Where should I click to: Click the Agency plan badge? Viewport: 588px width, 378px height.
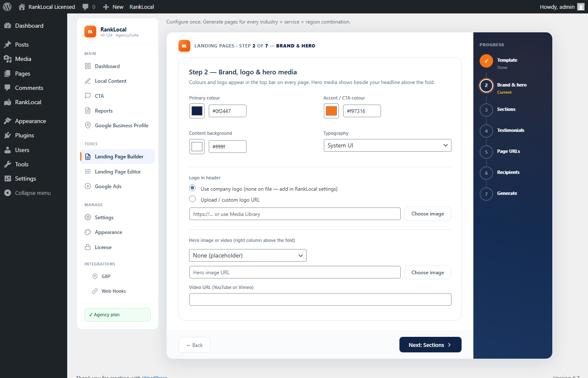[118, 315]
